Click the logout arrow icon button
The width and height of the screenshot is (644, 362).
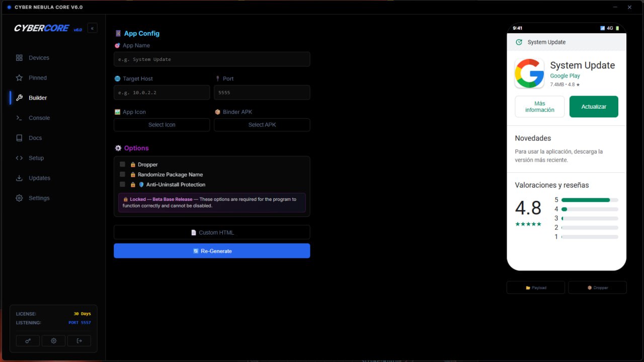pos(79,341)
